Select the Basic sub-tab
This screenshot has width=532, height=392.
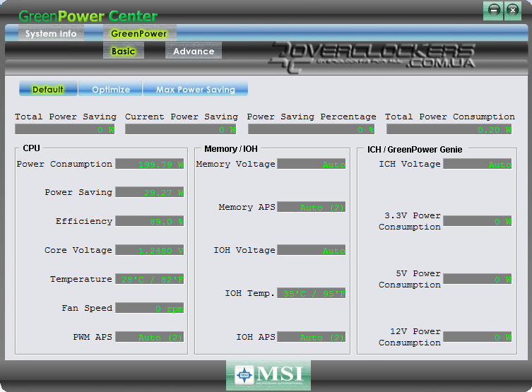[124, 51]
